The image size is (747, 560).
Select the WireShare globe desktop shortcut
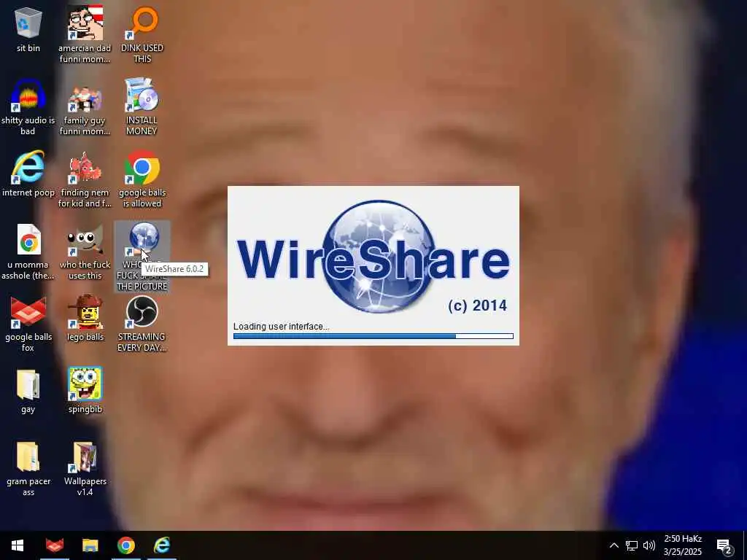[x=142, y=256]
